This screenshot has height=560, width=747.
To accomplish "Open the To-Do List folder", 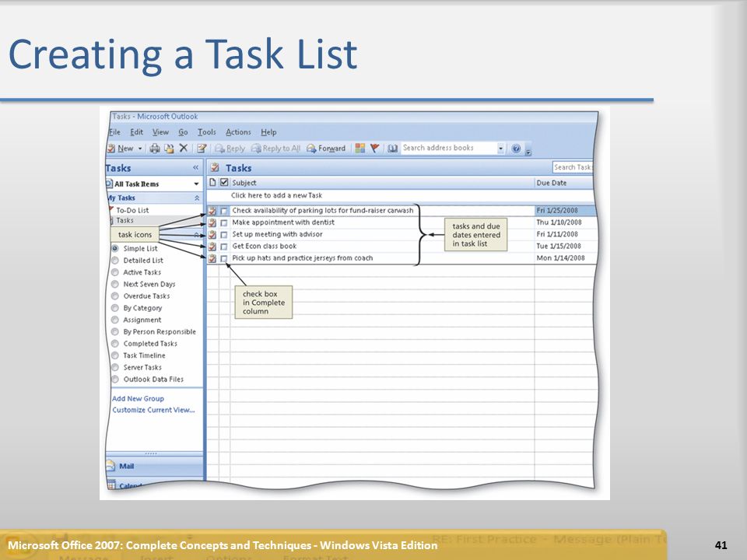I will (x=132, y=210).
